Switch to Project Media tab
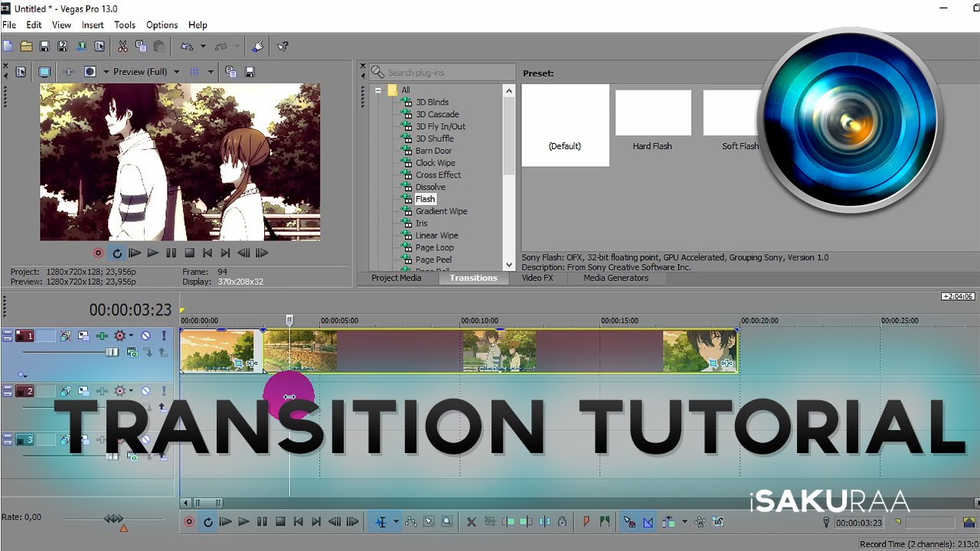This screenshot has width=980, height=551. pos(397,278)
